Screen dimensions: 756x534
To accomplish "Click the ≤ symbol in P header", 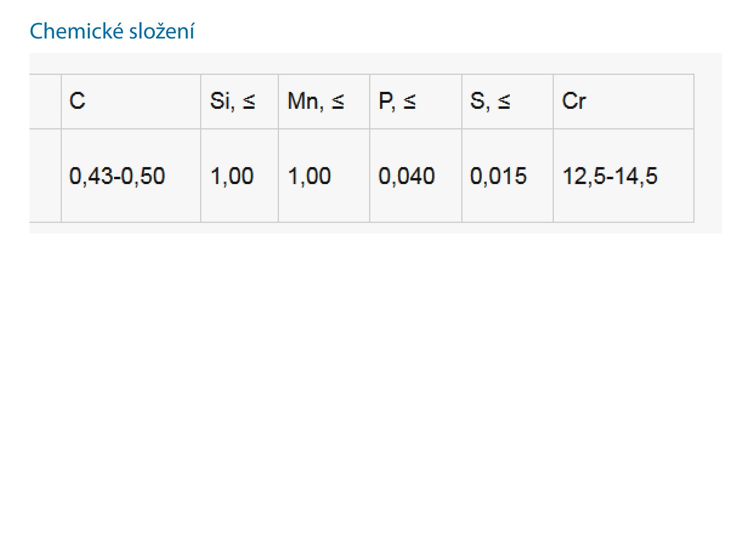I will [x=410, y=101].
